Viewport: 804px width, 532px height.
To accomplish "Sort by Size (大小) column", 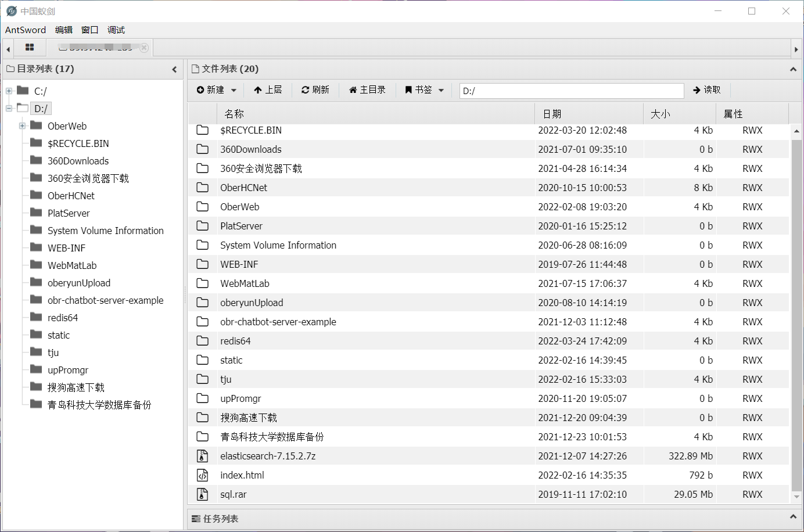I will pos(680,114).
